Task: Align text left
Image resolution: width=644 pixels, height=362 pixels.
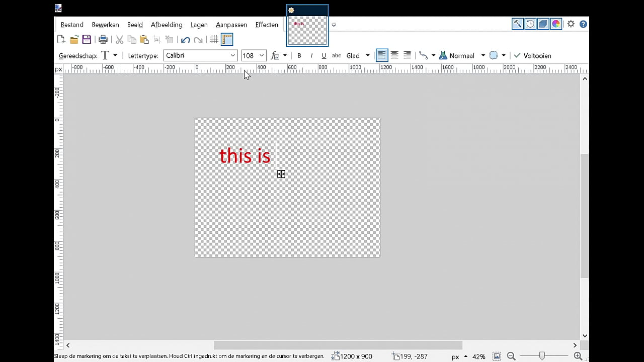Action: pos(382,55)
